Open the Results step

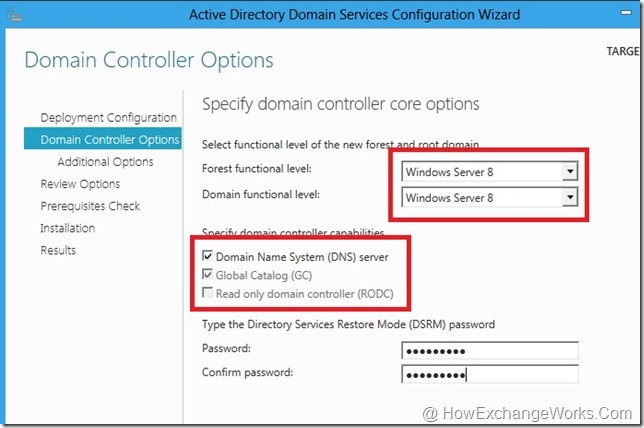coord(58,250)
